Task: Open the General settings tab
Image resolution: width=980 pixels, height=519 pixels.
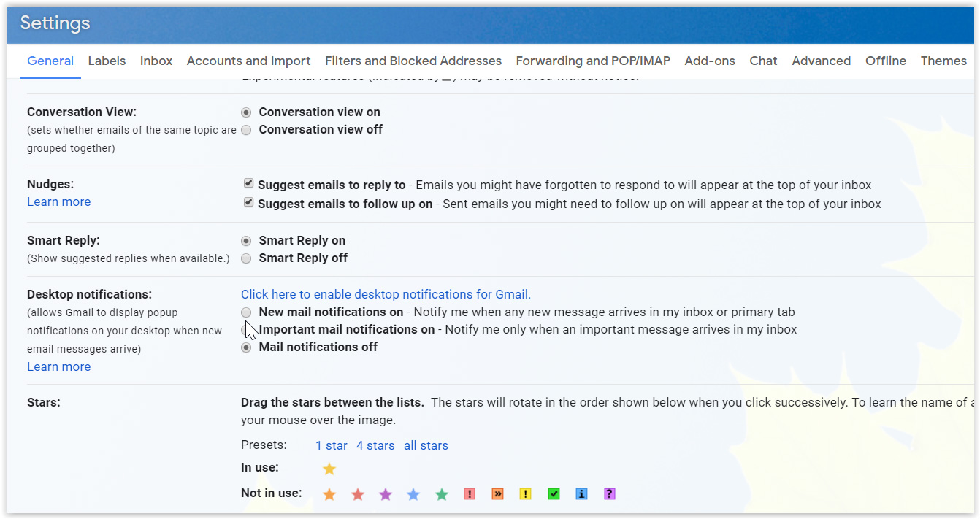Action: pos(50,61)
